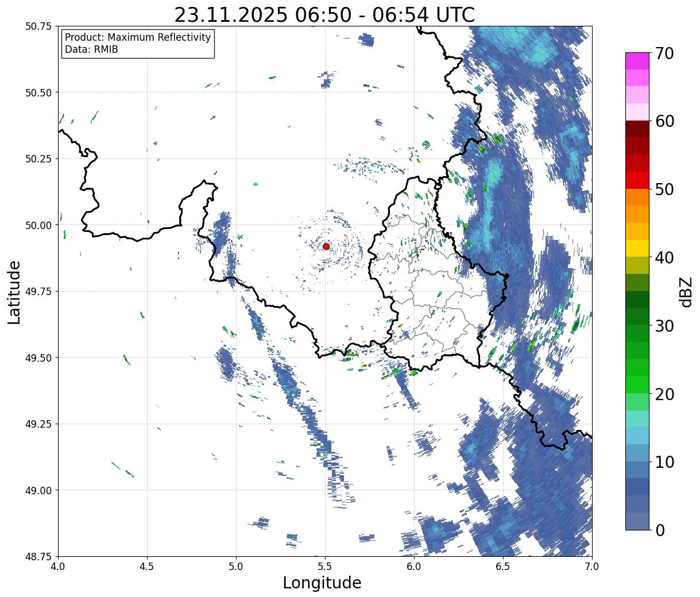
Task: Click the longitude tick label 5.0
Action: [x=236, y=566]
